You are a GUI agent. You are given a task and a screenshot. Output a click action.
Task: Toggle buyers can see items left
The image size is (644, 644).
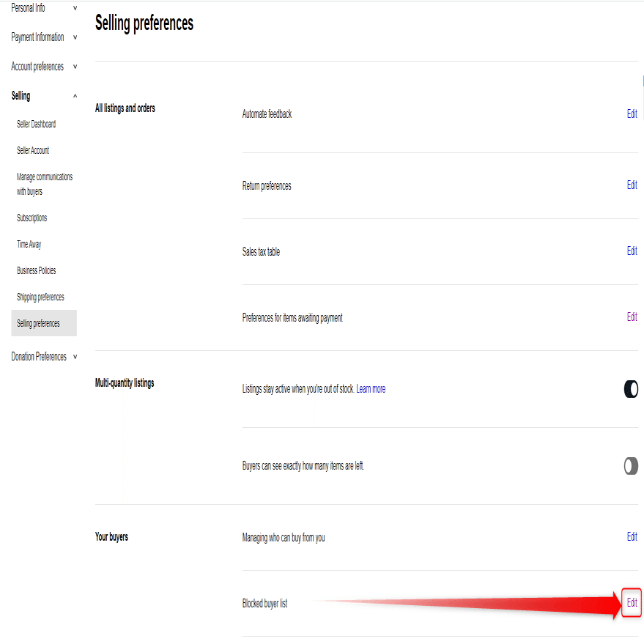pos(631,466)
